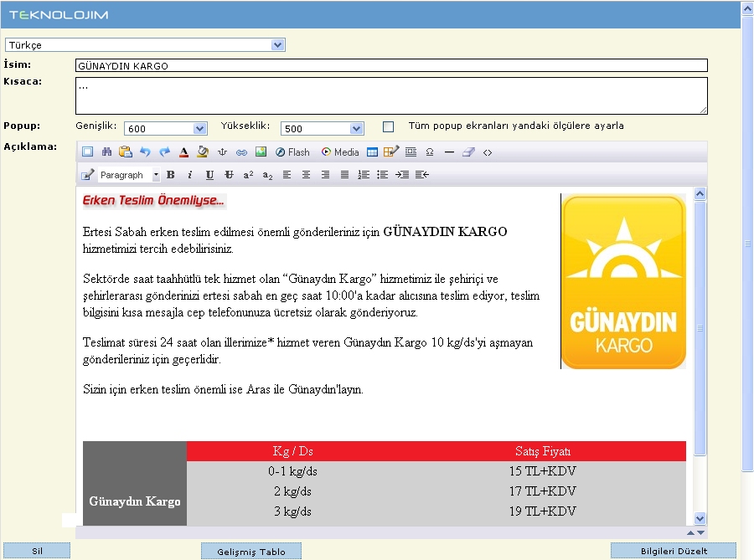Edit table properties icon with pencil
754x560 pixels.
coord(391,152)
